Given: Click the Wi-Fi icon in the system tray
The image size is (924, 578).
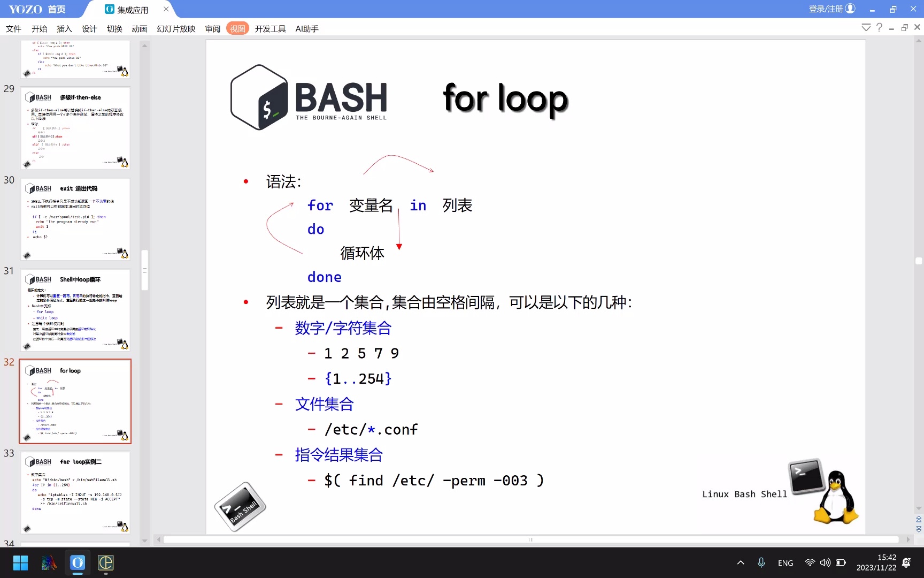Looking at the screenshot, I should pyautogui.click(x=810, y=562).
